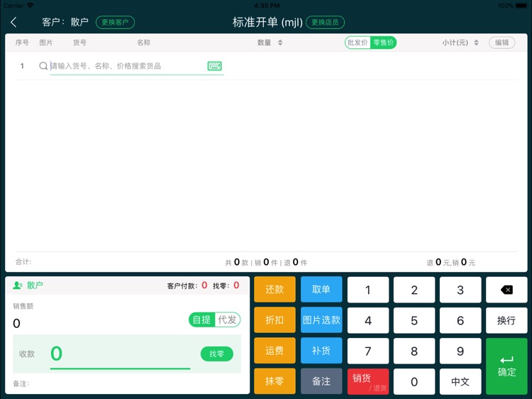The image size is (532, 399).
Task: Click the 序号 column header
Action: pyautogui.click(x=22, y=43)
